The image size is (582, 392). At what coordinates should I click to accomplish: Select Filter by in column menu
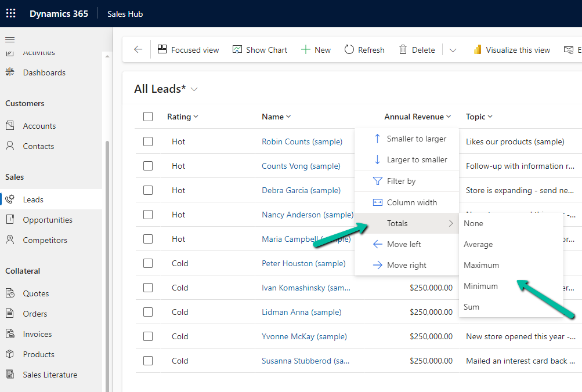point(401,181)
